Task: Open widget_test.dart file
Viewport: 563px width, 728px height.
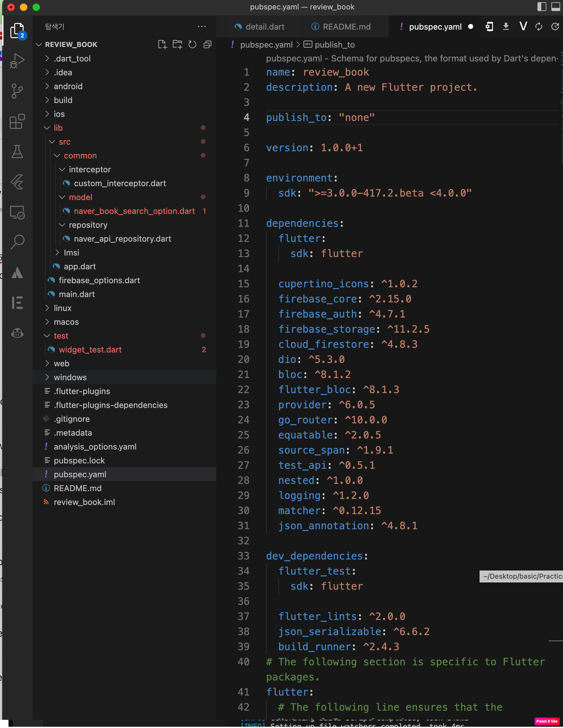Action: [x=124, y=350]
